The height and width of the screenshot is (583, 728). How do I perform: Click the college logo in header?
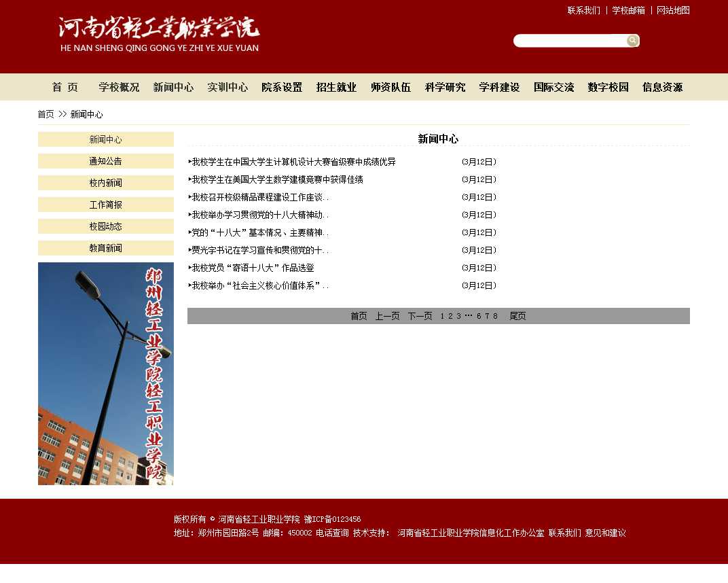(x=159, y=34)
